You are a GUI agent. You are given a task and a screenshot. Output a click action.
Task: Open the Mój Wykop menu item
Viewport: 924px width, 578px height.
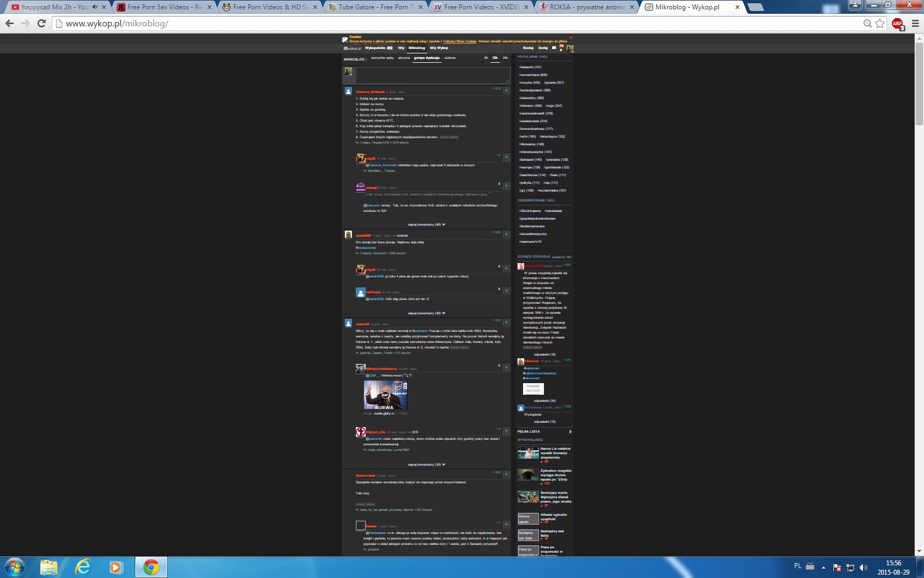(439, 48)
